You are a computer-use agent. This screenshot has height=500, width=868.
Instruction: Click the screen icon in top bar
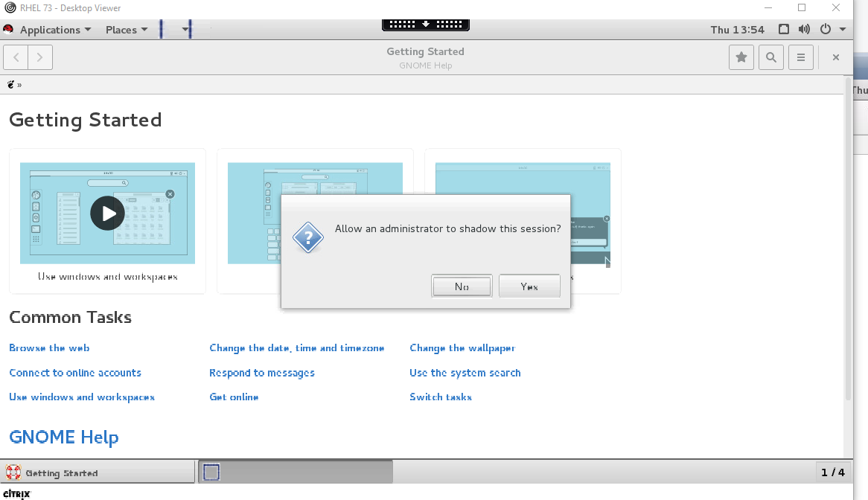pos(784,29)
